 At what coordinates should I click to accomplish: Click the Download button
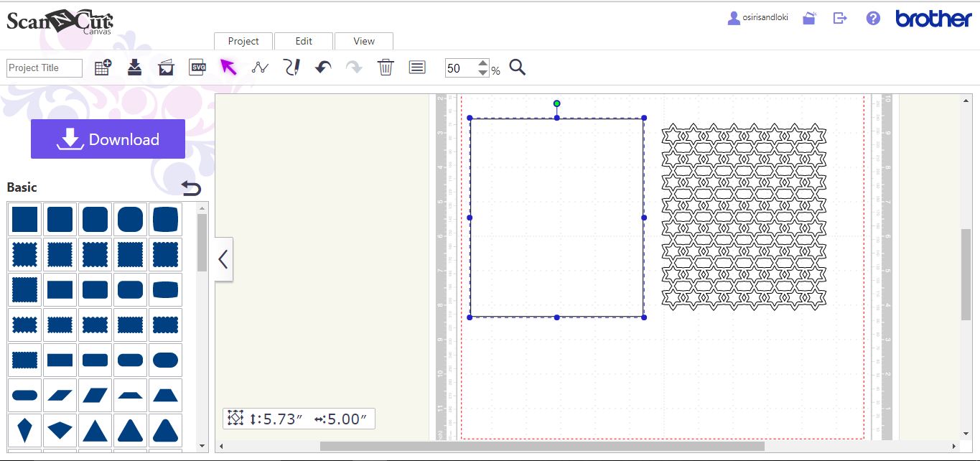(x=108, y=139)
